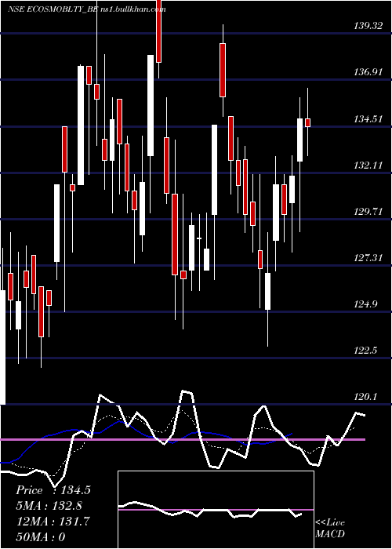Image resolution: width=392 pixels, height=549 pixels.
Task: Click the 12MA : 131.7 value
Action: [53, 522]
